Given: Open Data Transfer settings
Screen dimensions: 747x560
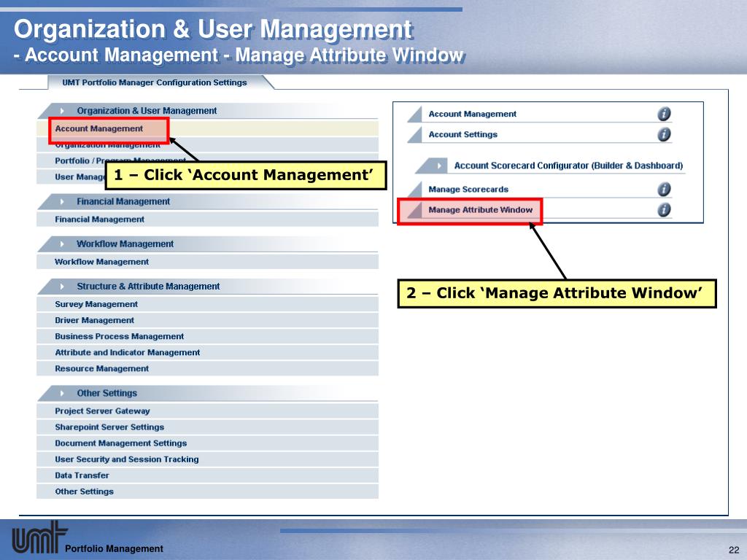Looking at the screenshot, I should click(x=207, y=475).
